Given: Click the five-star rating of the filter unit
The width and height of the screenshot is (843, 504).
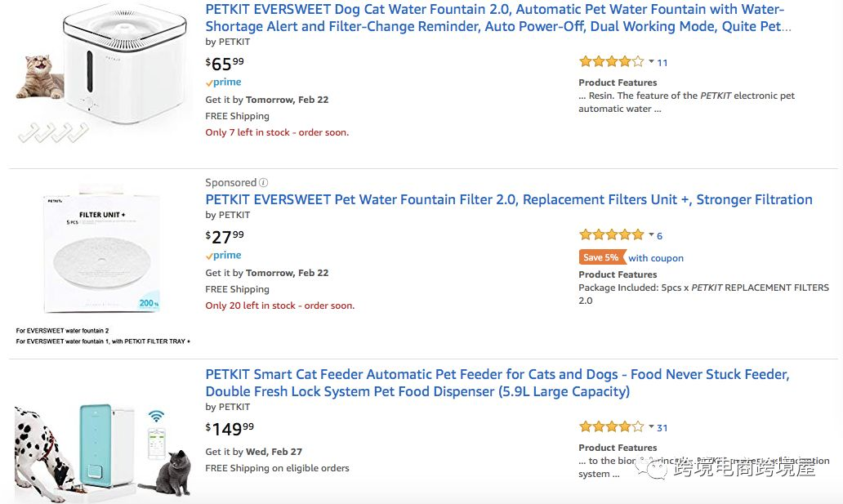Looking at the screenshot, I should click(611, 235).
